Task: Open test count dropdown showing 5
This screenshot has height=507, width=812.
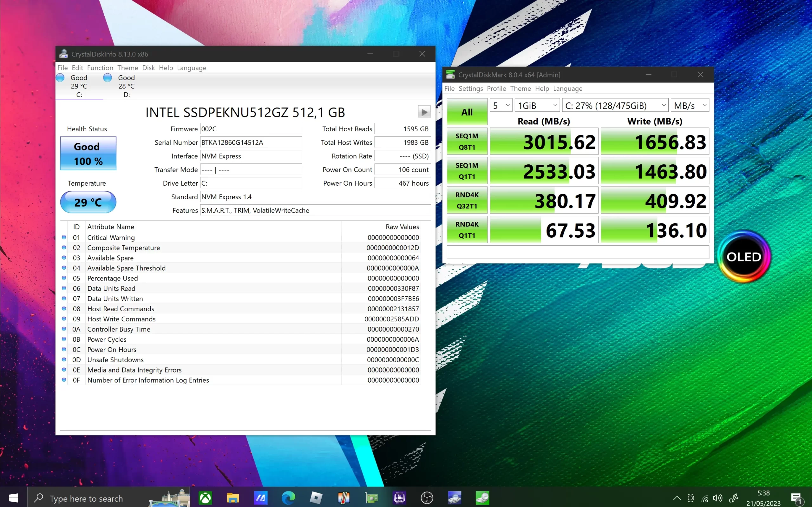Action: click(x=501, y=105)
